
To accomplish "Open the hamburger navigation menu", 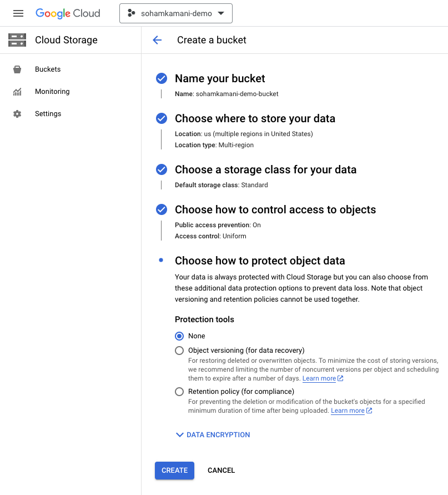I will 18,13.
